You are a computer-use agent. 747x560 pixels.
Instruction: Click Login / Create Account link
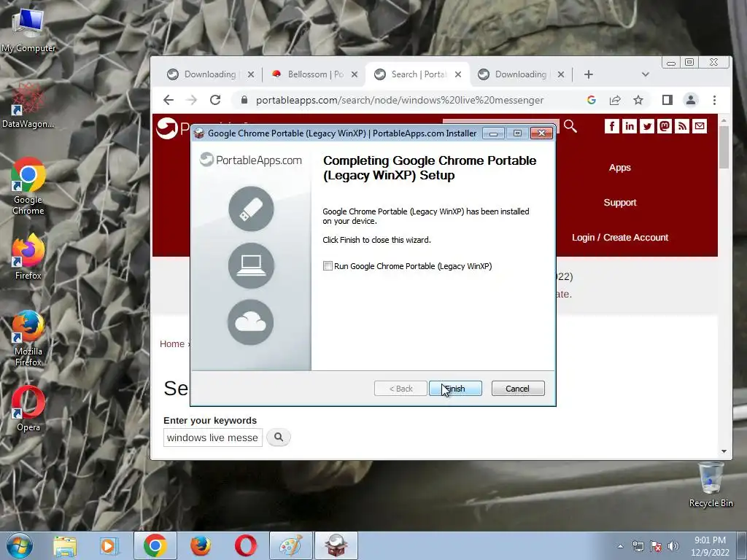pos(620,237)
